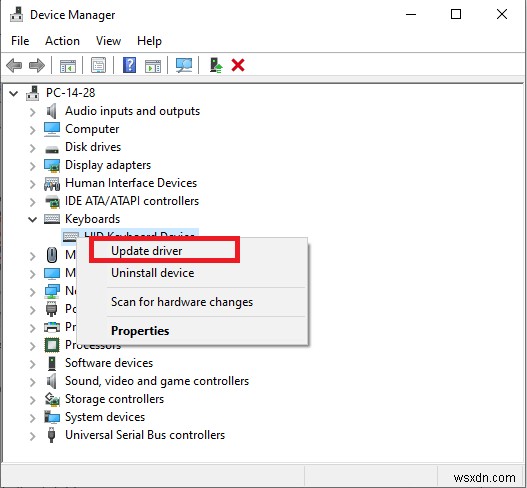Select Universal Serial Bus controllers label

[145, 435]
